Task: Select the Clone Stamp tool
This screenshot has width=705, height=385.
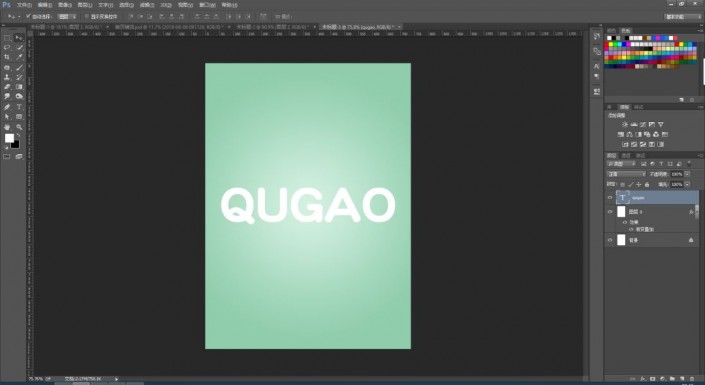Action: [7, 77]
